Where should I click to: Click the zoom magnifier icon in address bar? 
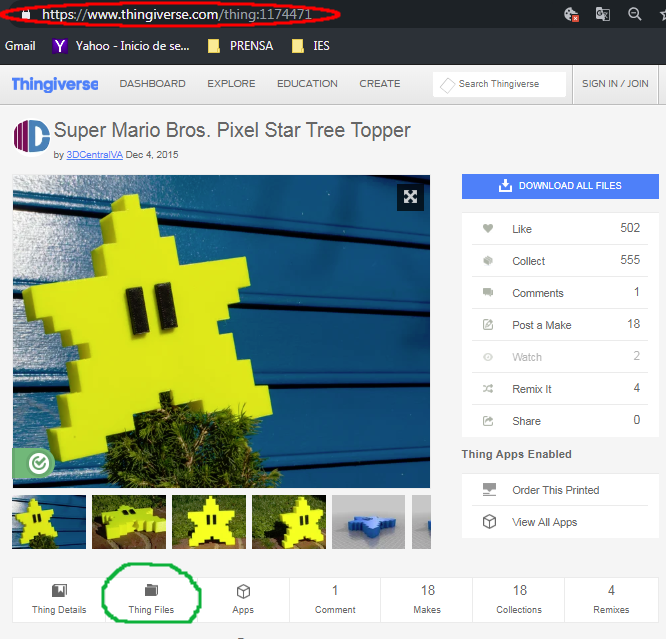pos(635,14)
